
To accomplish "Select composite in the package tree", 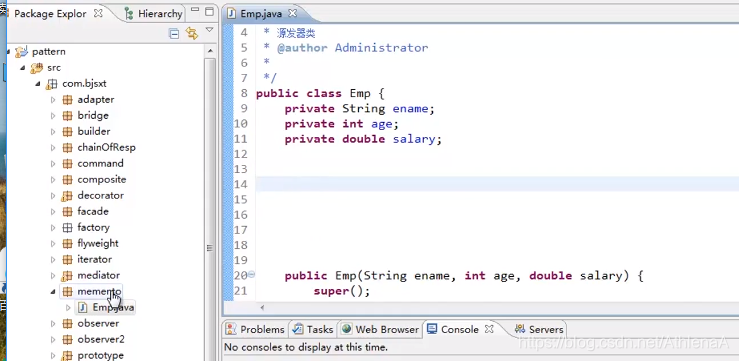I will 102,180.
